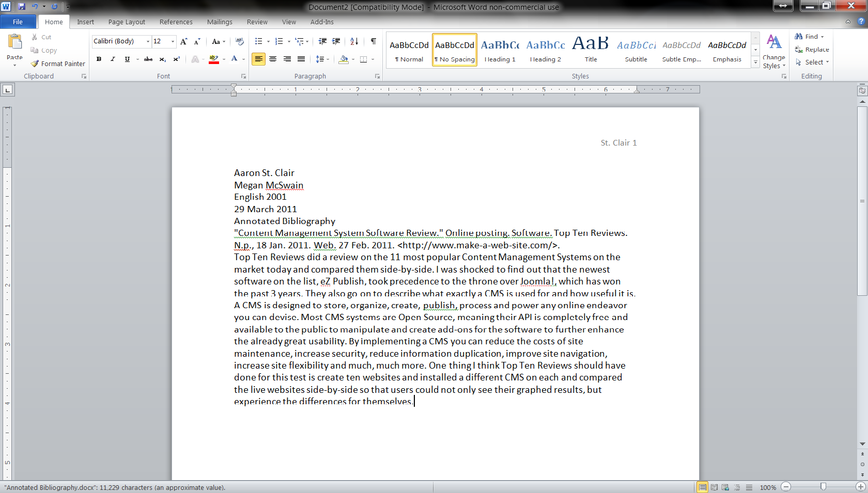This screenshot has height=493, width=868.
Task: Open the Word help question mark
Action: coord(861,22)
